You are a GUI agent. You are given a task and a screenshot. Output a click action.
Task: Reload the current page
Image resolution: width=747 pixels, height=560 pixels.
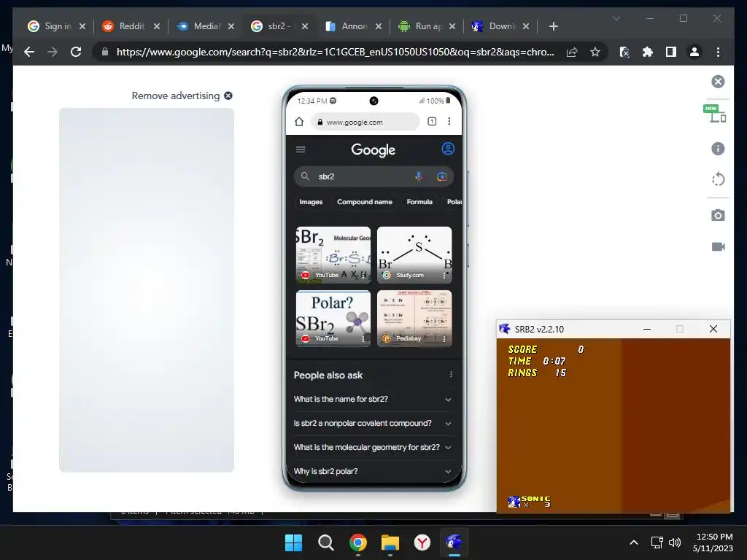click(76, 52)
